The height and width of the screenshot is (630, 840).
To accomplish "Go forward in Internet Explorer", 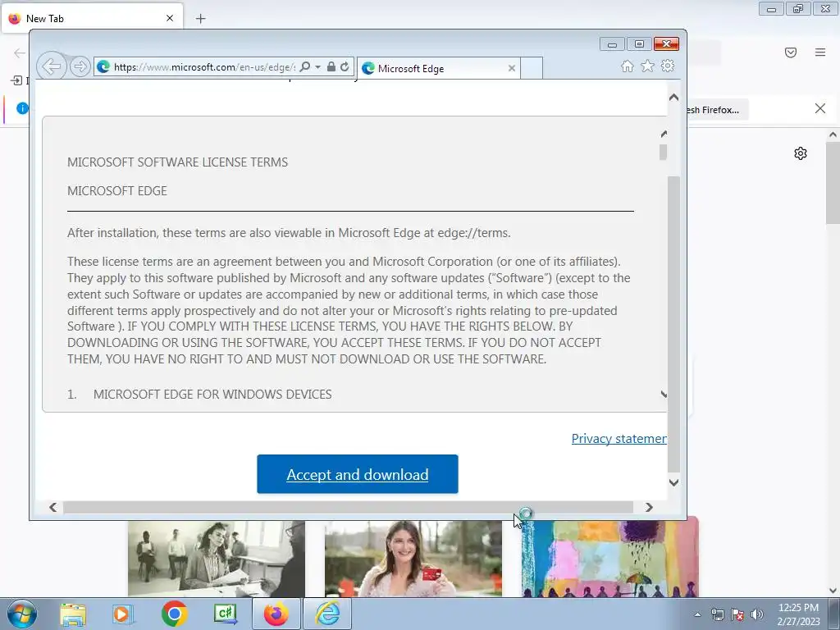I will pyautogui.click(x=80, y=66).
